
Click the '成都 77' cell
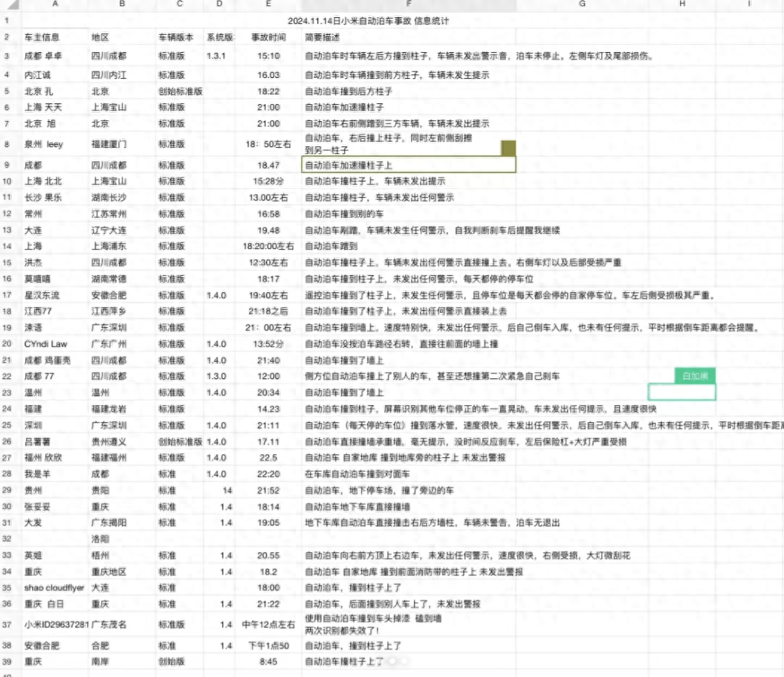coord(39,377)
